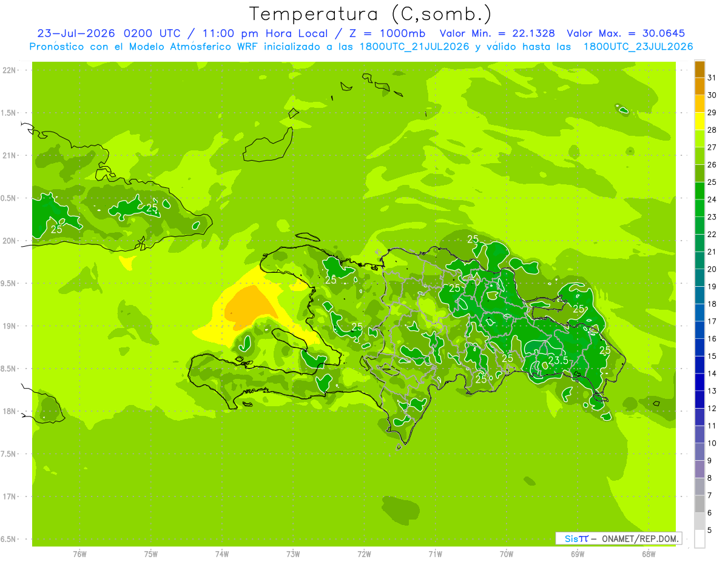Click the "73W" longitude axis label
The width and height of the screenshot is (728, 562).
coord(293,555)
